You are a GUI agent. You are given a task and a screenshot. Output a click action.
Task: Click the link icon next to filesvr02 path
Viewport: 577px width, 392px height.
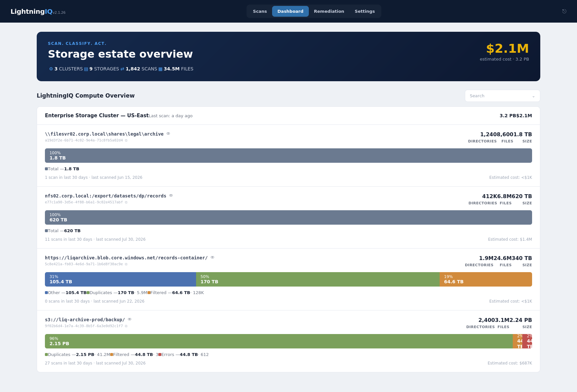pos(168,134)
